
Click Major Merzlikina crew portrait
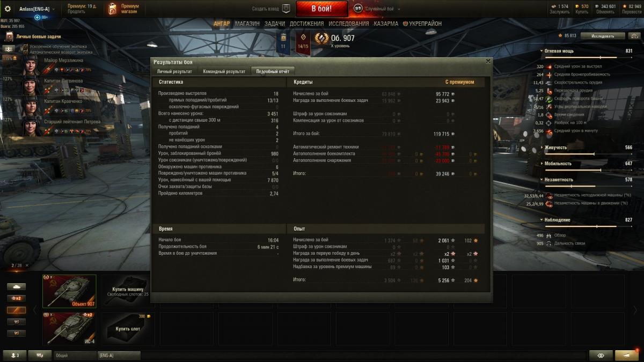tap(29, 65)
